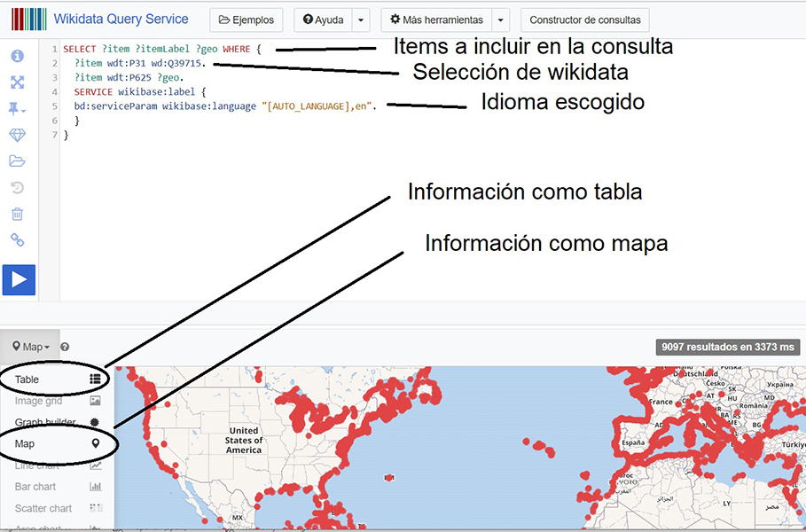Clear the query using the trash icon
The width and height of the screenshot is (806, 532).
click(18, 214)
